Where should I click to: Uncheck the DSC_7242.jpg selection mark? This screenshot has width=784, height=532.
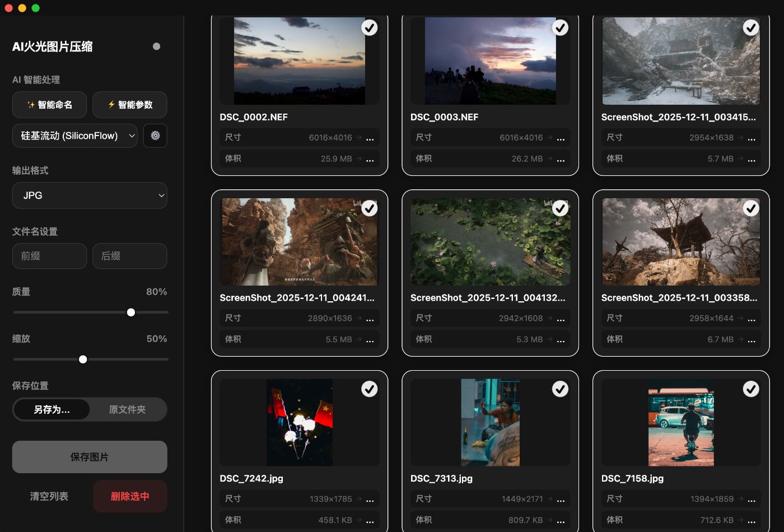[x=369, y=389]
